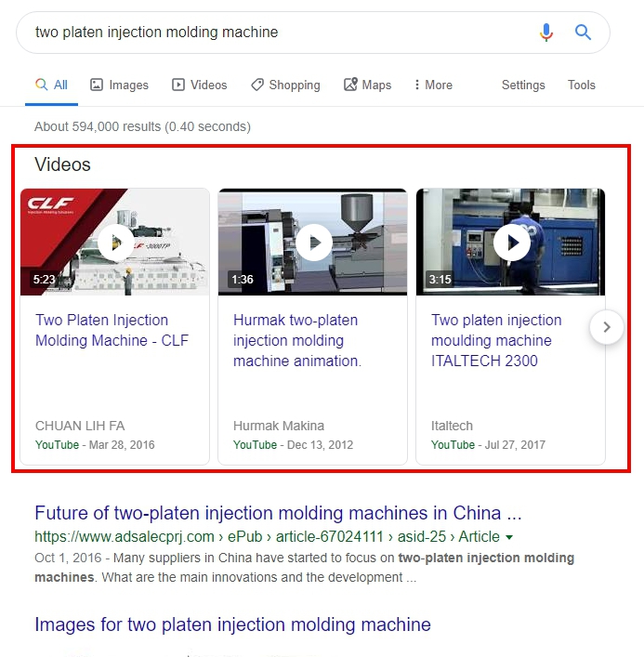This screenshot has height=657, width=644.
Task: Open the 'Two Platen Injection Molding Machine - CLF' title
Action: coord(112,330)
